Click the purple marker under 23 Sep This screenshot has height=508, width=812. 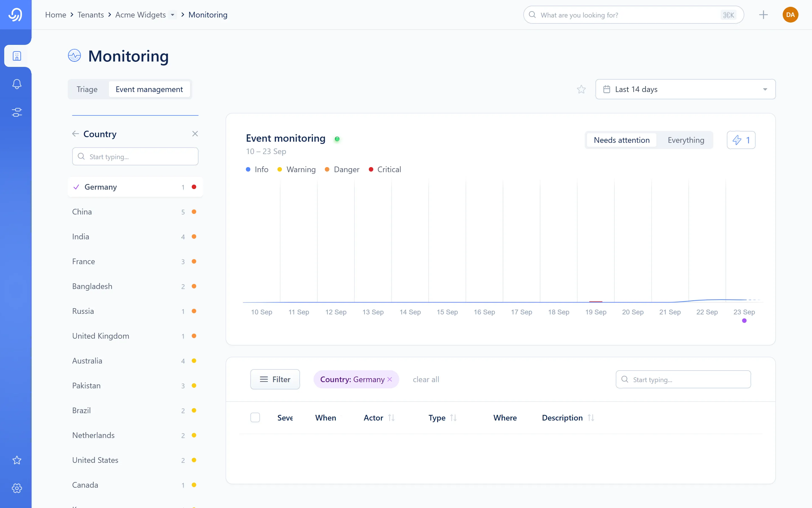(x=744, y=321)
